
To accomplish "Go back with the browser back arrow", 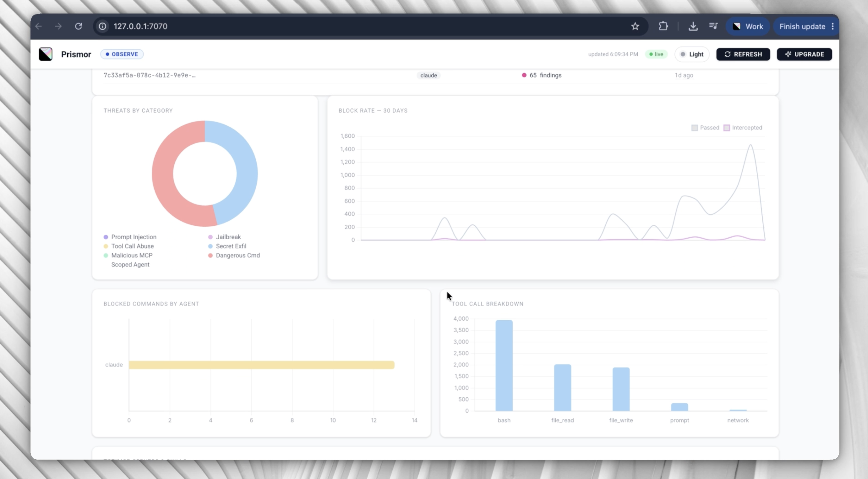I will point(39,26).
